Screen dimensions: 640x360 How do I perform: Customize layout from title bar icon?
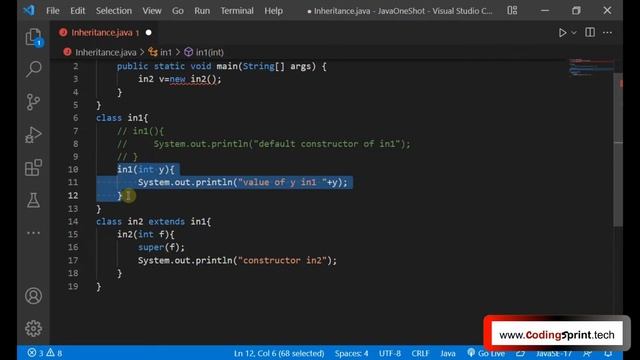point(512,11)
